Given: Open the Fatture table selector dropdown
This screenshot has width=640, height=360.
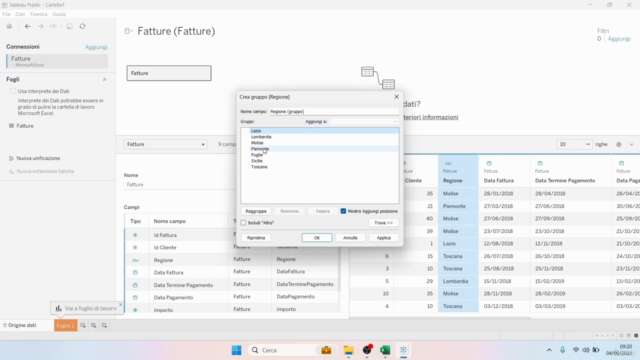Looking at the screenshot, I should click(x=165, y=144).
